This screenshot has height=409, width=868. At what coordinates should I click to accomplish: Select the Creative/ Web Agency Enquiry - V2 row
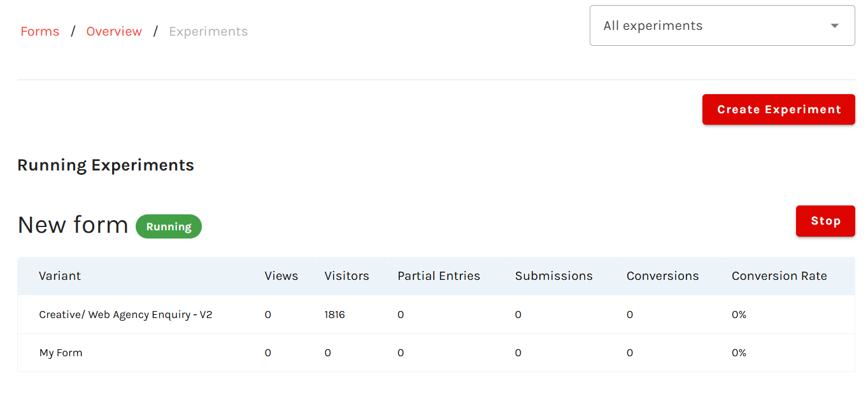[x=125, y=315]
